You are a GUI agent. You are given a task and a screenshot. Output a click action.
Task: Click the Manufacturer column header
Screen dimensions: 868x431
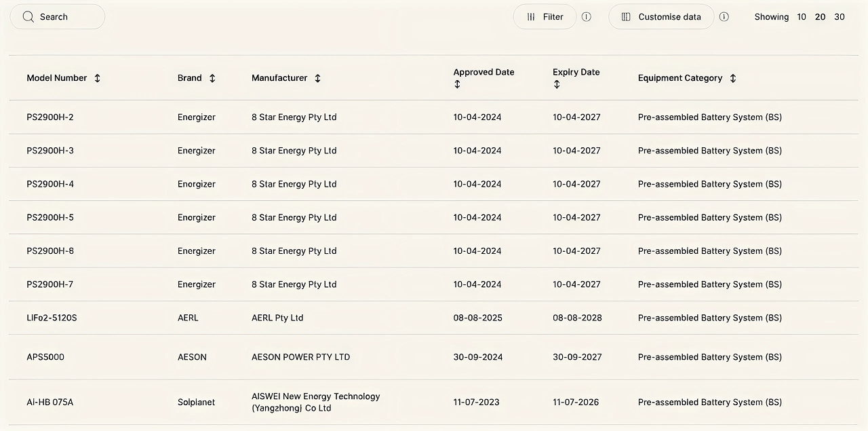point(279,78)
